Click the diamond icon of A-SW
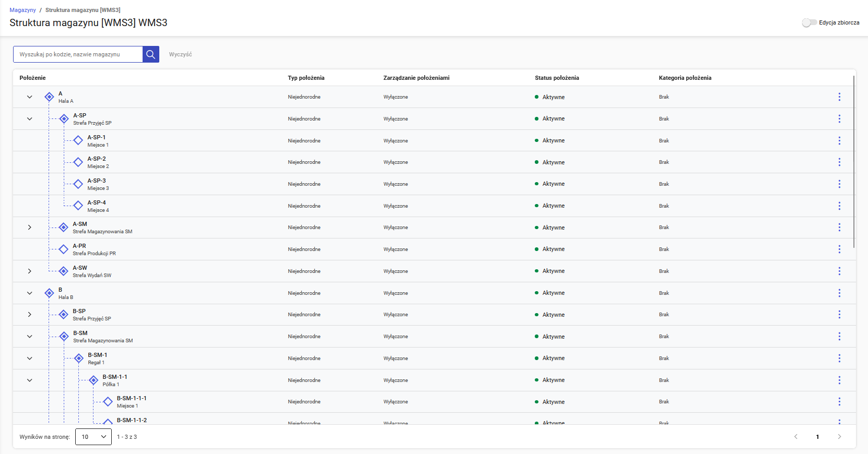Viewport: 868px width, 454px height. 64,271
